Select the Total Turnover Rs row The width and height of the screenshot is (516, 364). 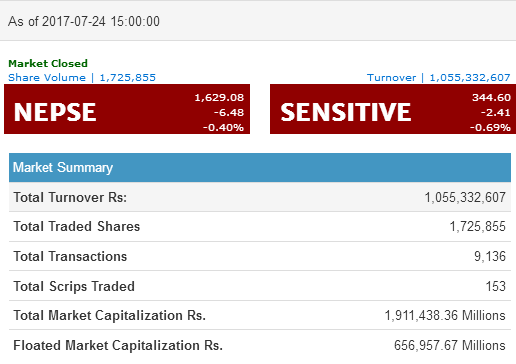260,197
